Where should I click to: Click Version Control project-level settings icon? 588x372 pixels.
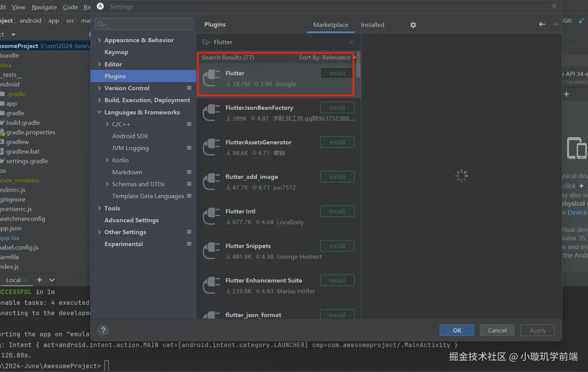[189, 88]
